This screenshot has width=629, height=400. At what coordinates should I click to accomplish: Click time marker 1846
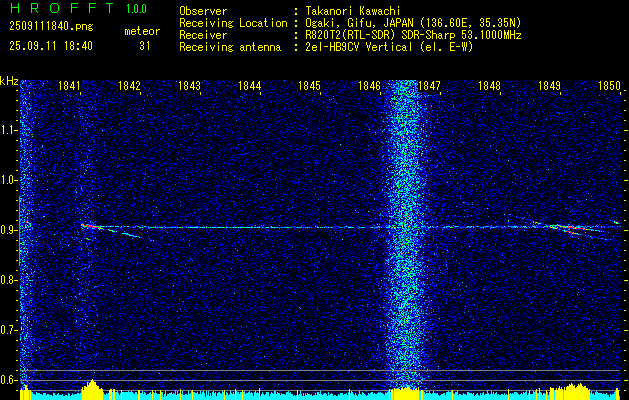tap(369, 85)
